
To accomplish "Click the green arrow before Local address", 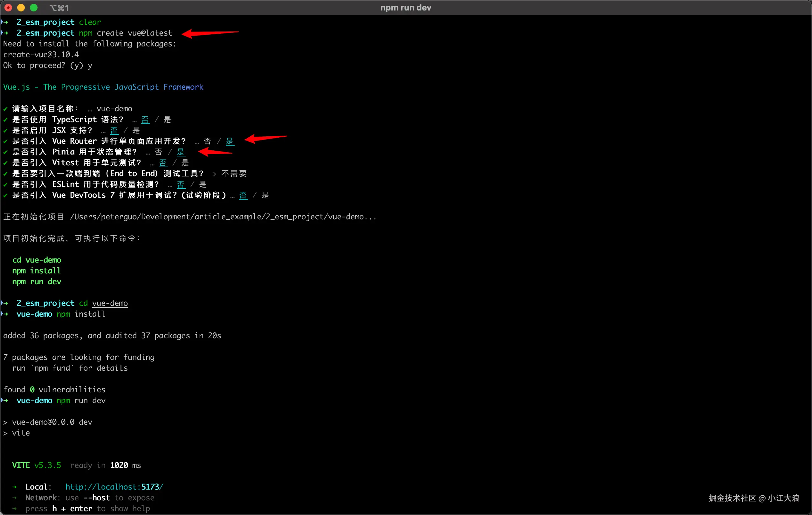I will (15, 487).
